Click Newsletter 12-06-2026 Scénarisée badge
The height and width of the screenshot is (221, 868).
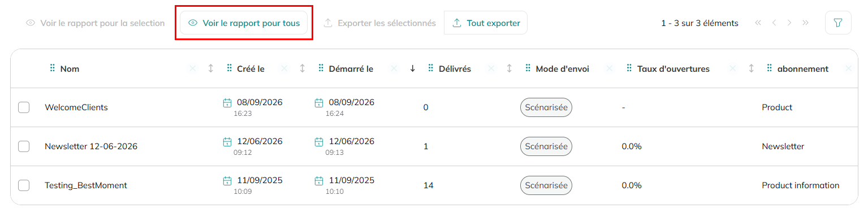[x=546, y=146]
